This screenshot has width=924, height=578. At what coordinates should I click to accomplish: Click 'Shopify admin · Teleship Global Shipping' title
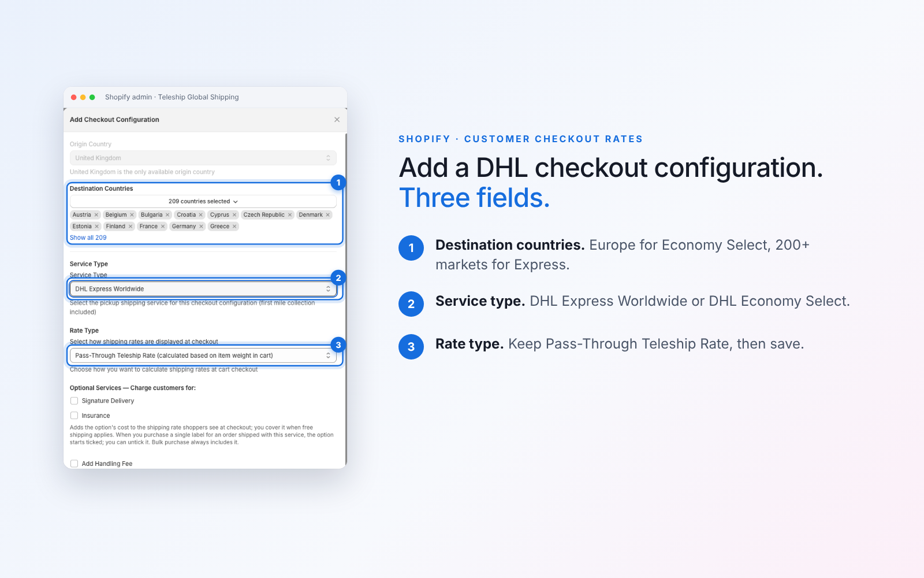(x=172, y=97)
